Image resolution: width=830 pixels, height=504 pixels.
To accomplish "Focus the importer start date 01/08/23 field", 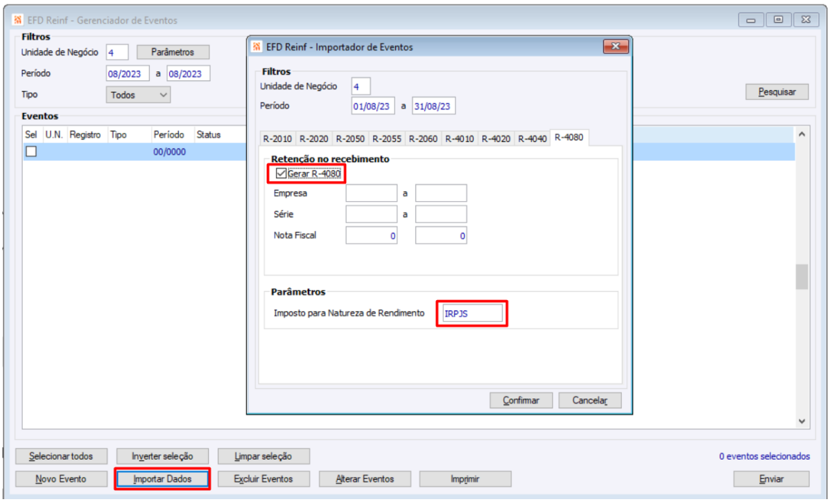I will (x=372, y=106).
